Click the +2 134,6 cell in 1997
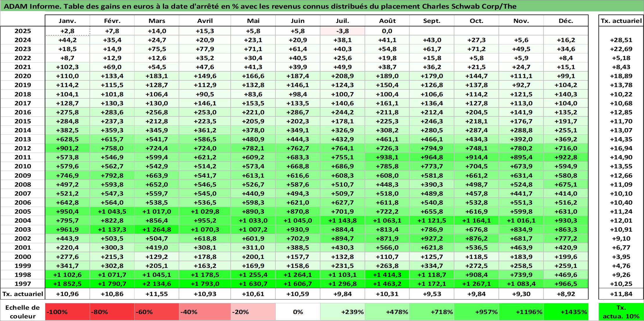Screen dimensions: 644x321 point(157,284)
